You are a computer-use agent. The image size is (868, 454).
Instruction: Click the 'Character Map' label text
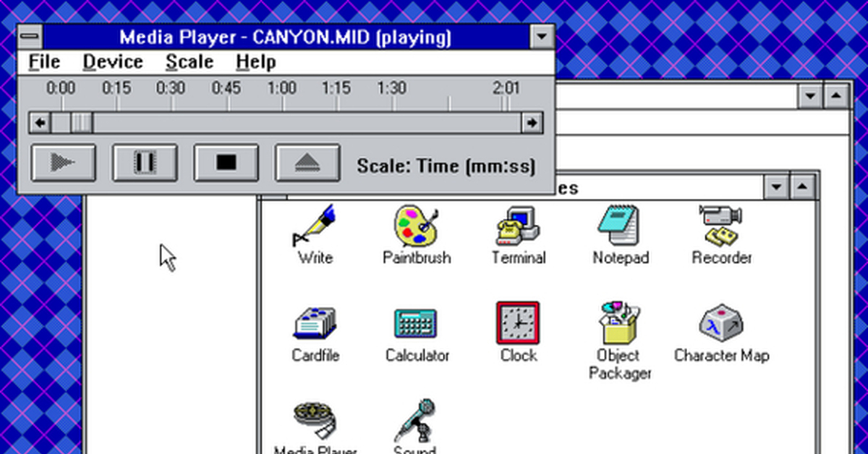coord(722,356)
